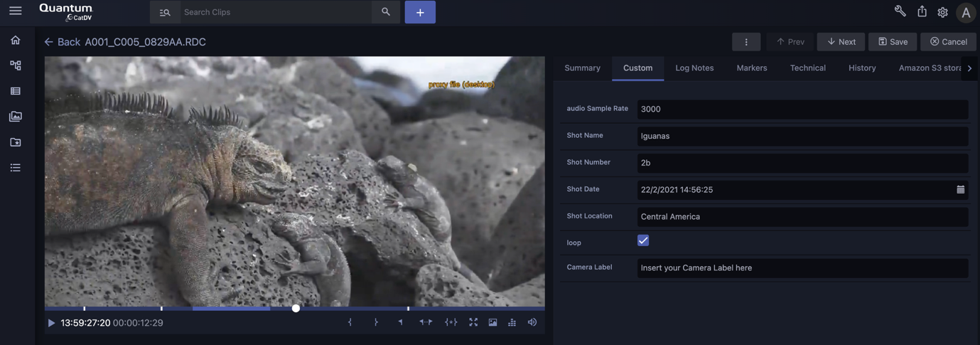Click the playhead knob on timeline
Image resolution: width=980 pixels, height=345 pixels.
(296, 308)
